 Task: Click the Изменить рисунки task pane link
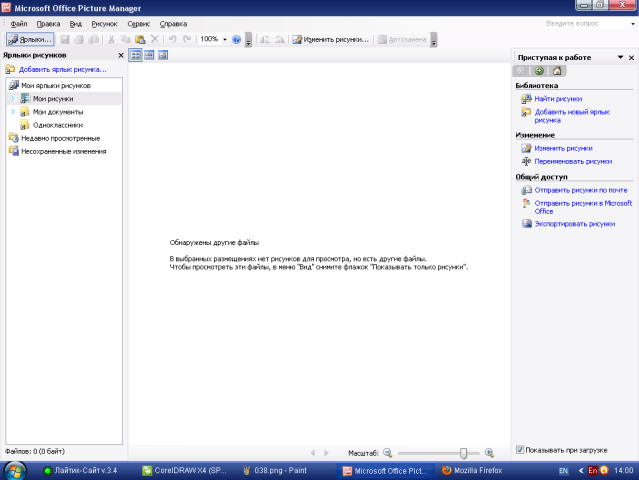(563, 149)
